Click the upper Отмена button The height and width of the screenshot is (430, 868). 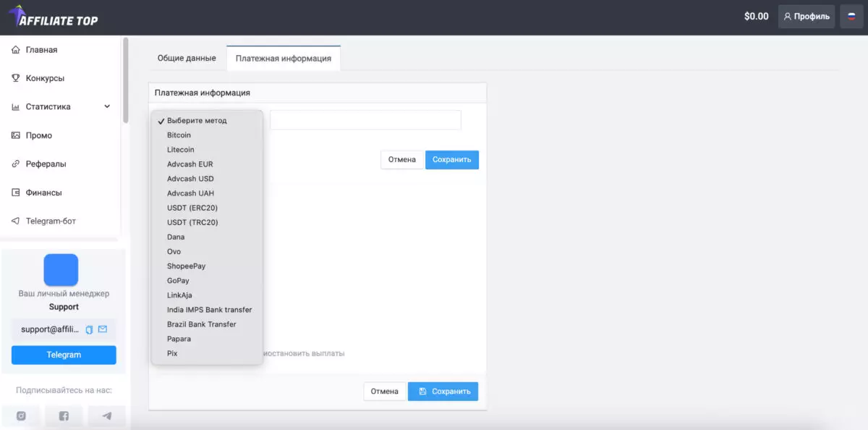click(402, 159)
